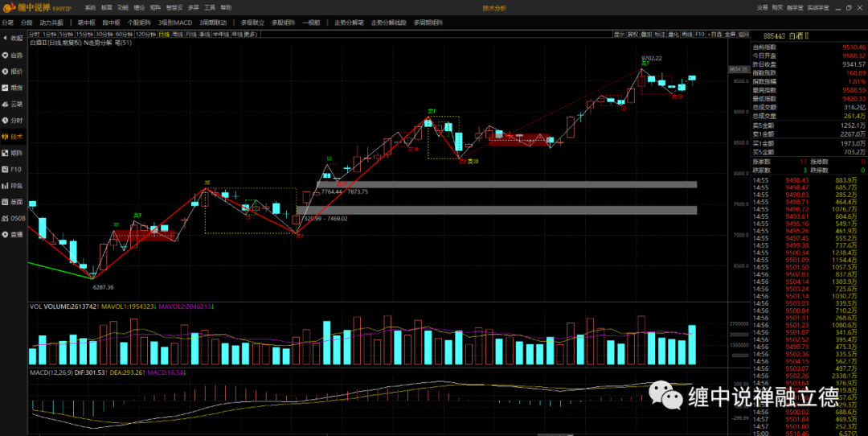
Task: Select the 多股矩阵 toolbar item
Action: tap(284, 23)
